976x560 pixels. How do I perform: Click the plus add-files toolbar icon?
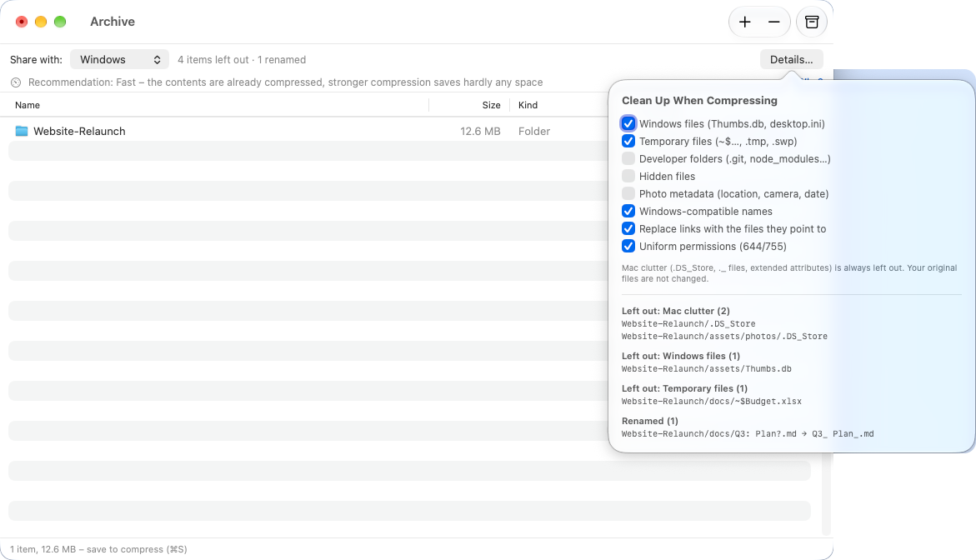(x=744, y=22)
